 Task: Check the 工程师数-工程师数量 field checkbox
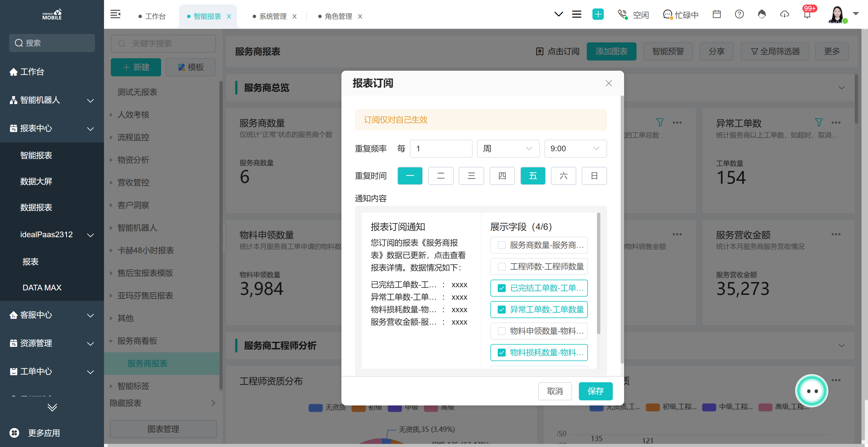501,267
